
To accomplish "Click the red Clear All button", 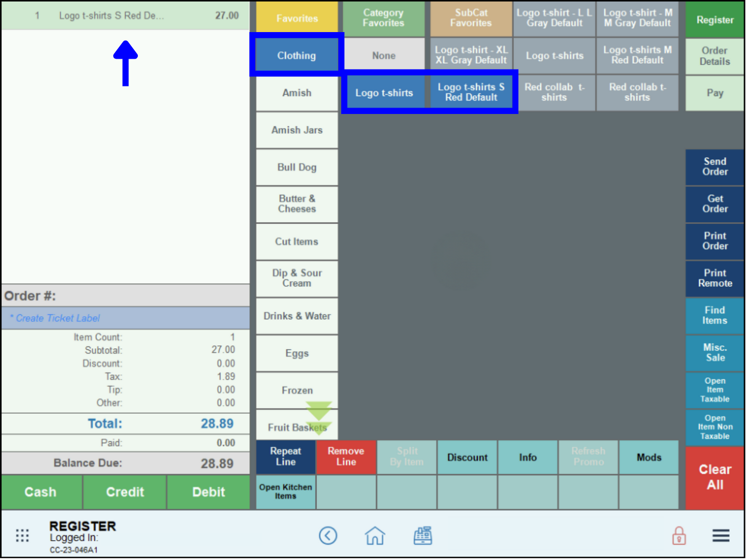I will click(x=715, y=478).
